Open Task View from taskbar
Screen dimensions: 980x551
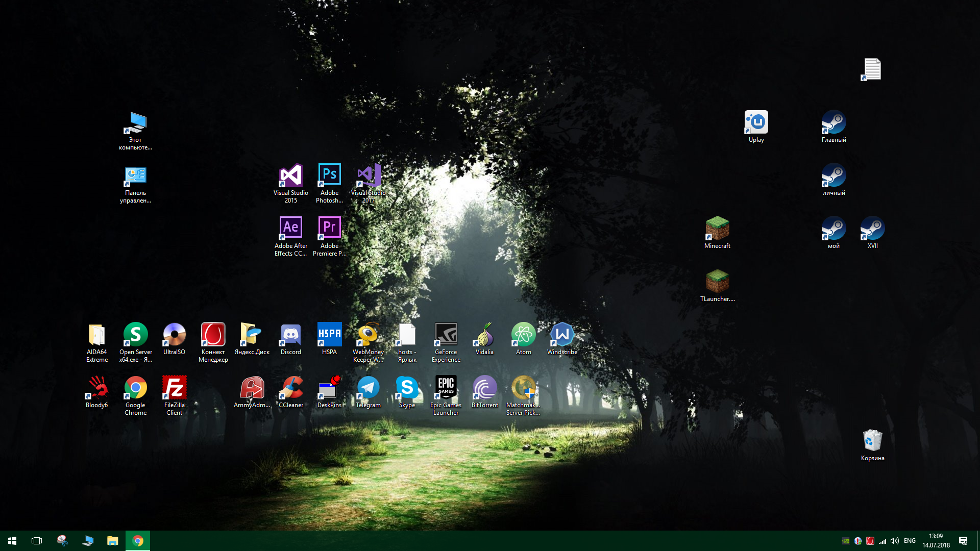coord(37,541)
